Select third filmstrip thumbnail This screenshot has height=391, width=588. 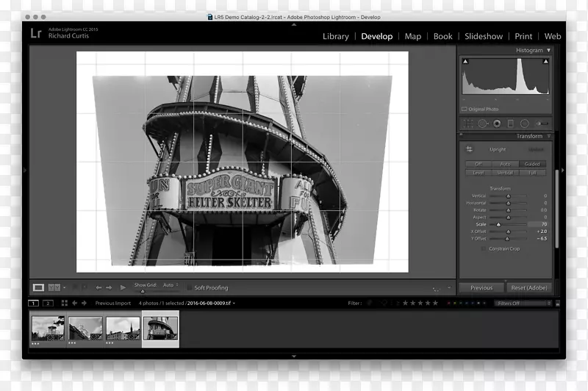coord(123,329)
